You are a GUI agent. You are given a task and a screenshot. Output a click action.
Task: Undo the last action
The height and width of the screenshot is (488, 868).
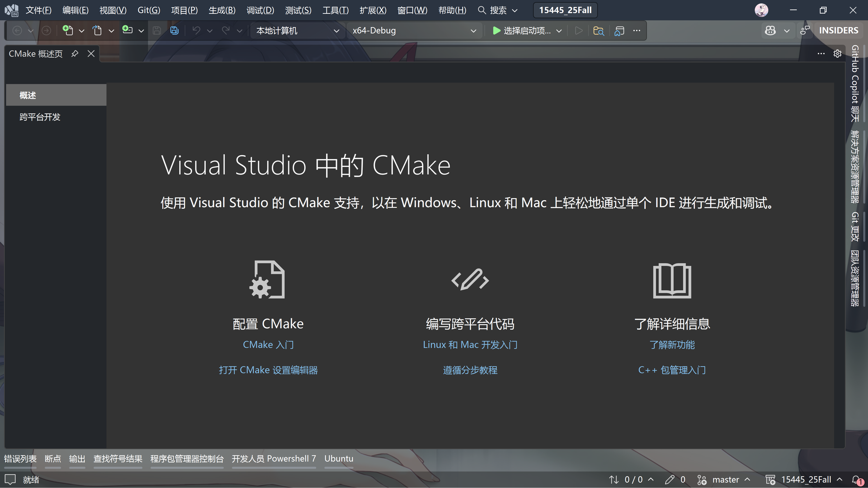click(196, 30)
